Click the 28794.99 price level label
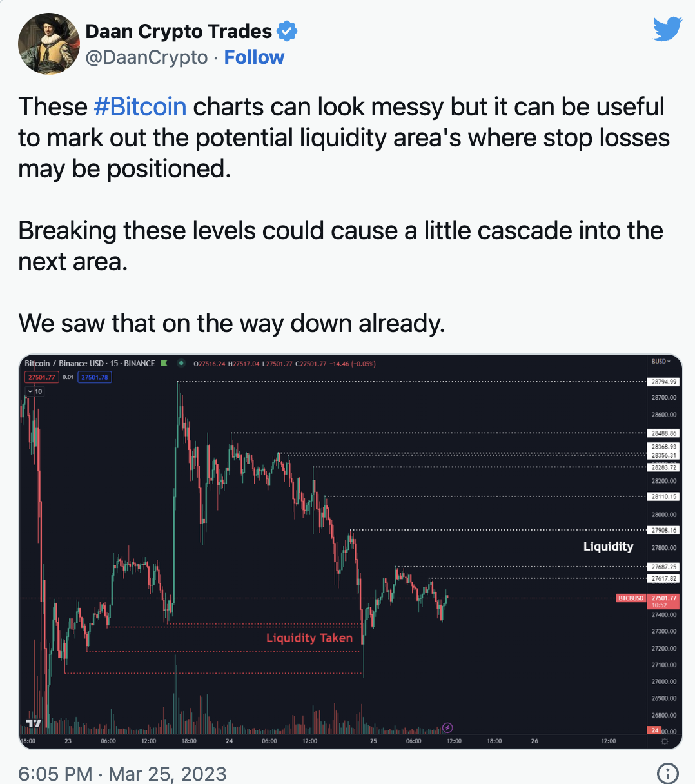Viewport: 695px width, 784px height. point(663,382)
